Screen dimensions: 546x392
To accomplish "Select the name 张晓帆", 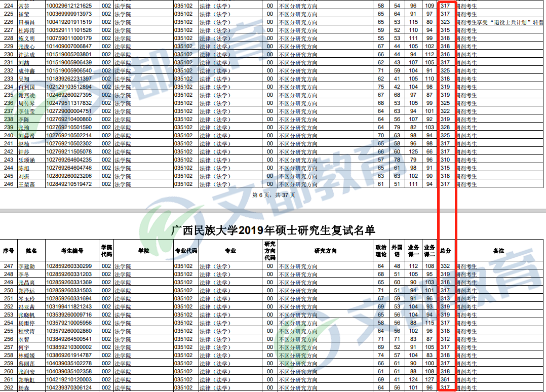I will 26,315.
